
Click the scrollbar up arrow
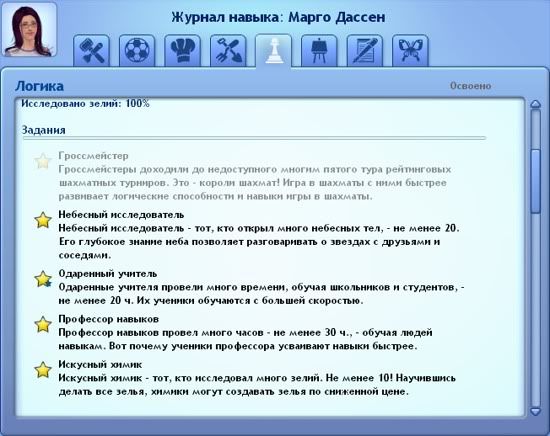(536, 104)
